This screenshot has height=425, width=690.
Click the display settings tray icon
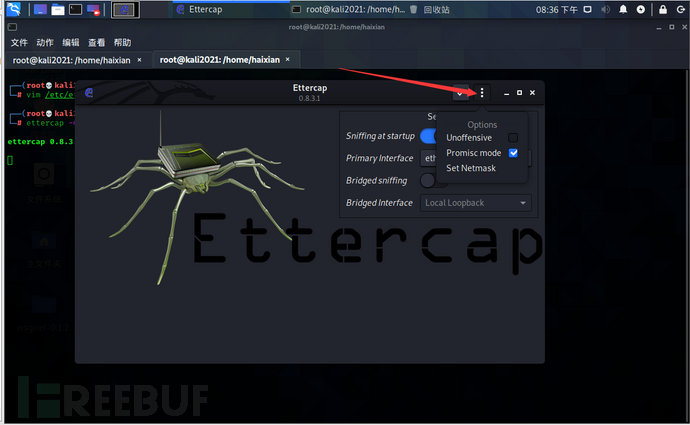click(x=587, y=9)
